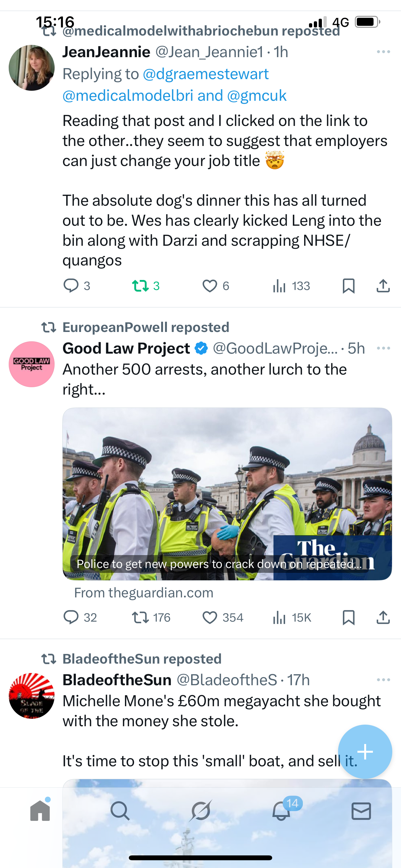The width and height of the screenshot is (401, 868).
Task: Undo repost on JeanJeannie's post
Action: click(140, 286)
